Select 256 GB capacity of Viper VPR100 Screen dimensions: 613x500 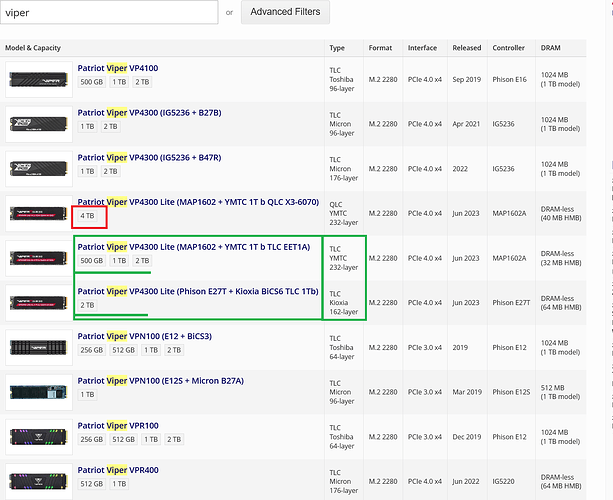click(x=92, y=439)
